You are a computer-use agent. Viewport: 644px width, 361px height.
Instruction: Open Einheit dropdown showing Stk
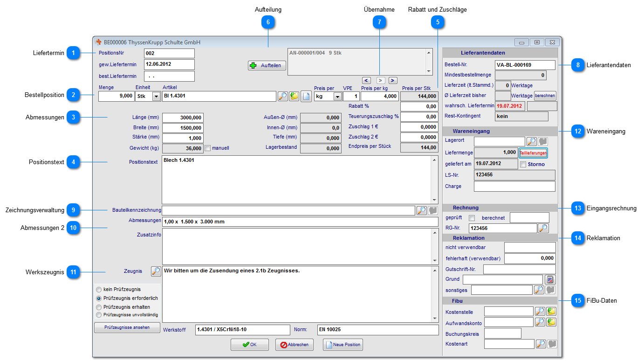[156, 97]
